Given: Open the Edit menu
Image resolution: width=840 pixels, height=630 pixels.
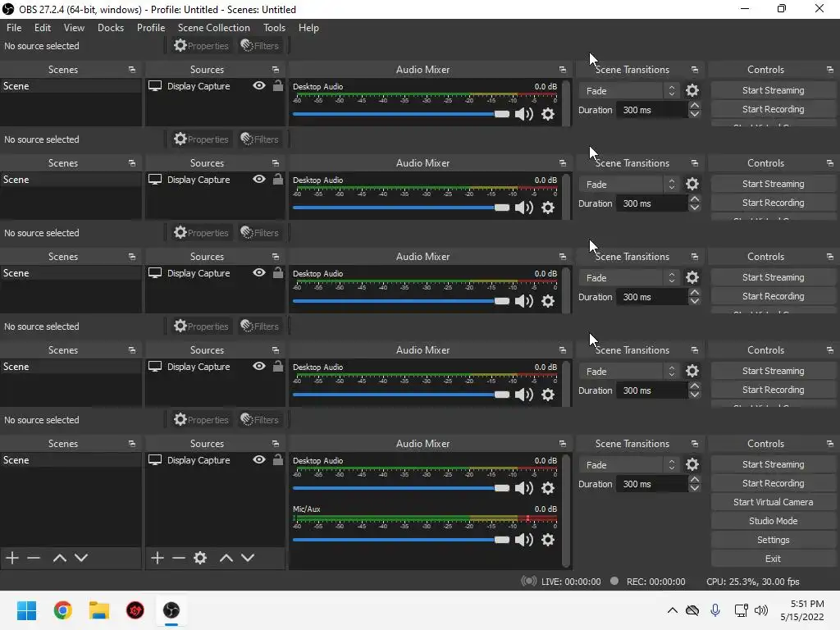Looking at the screenshot, I should point(43,28).
